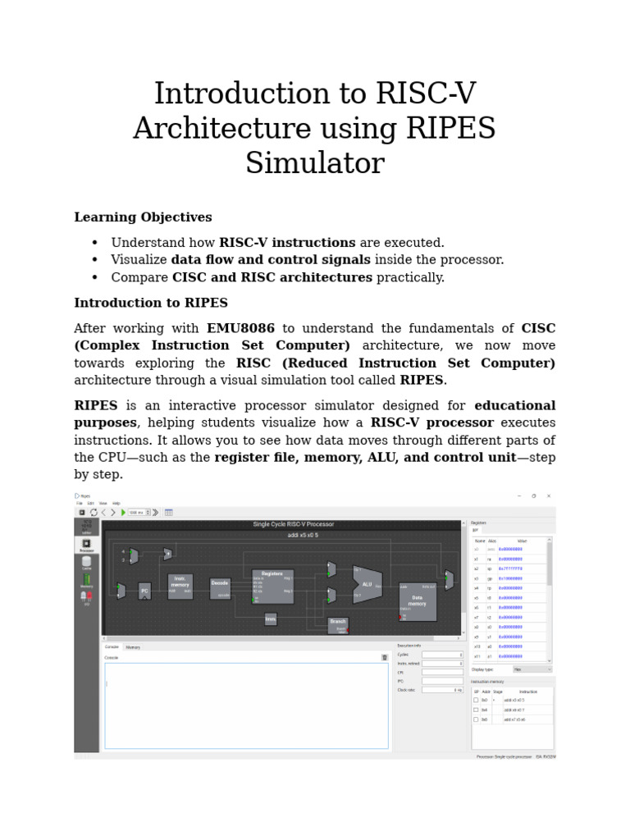Screen dimensions: 630x840
Task: Open the View menu in Ripes
Action: tap(103, 504)
